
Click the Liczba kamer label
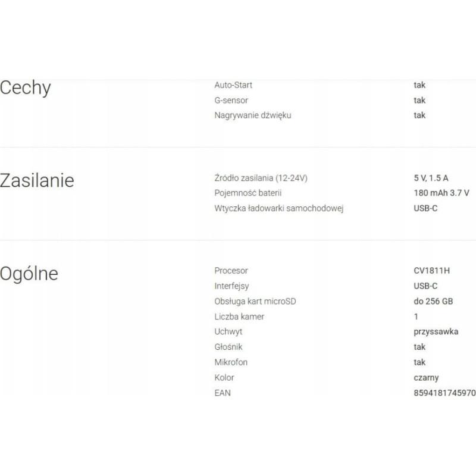point(239,317)
